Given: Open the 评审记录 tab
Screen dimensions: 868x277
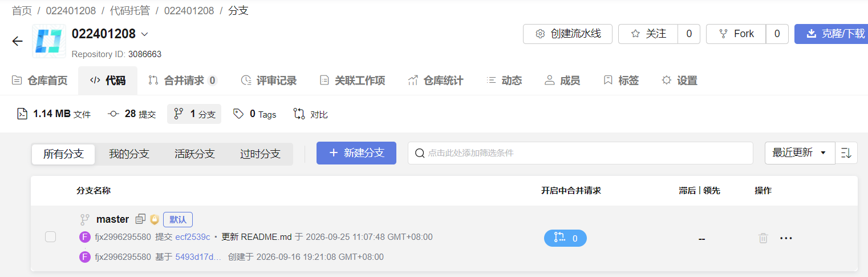Looking at the screenshot, I should pos(269,81).
